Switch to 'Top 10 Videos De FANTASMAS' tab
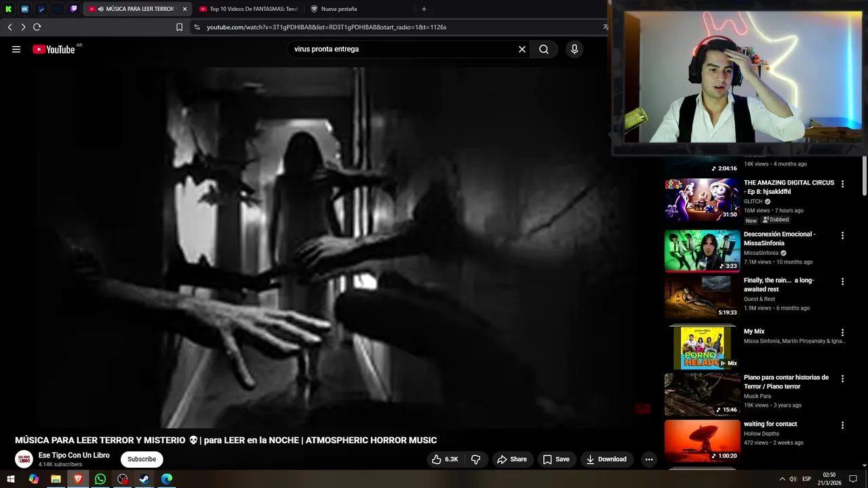The image size is (868, 488). pos(248,9)
